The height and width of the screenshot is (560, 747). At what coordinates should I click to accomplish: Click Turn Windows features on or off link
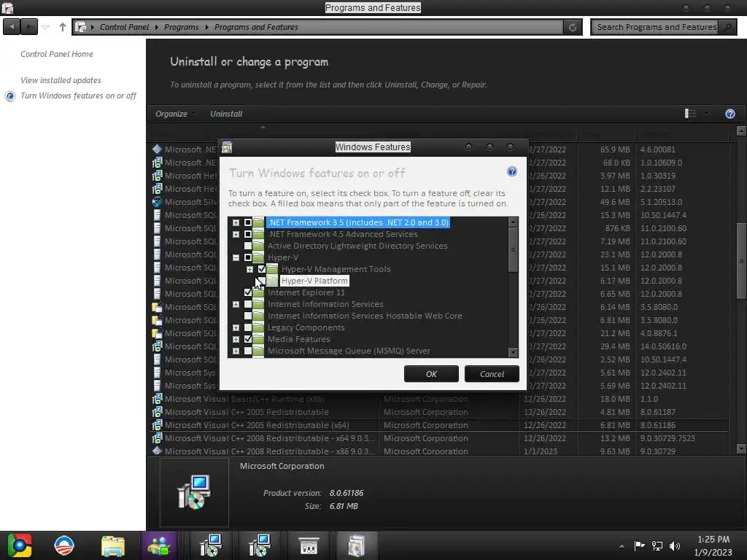coord(78,96)
